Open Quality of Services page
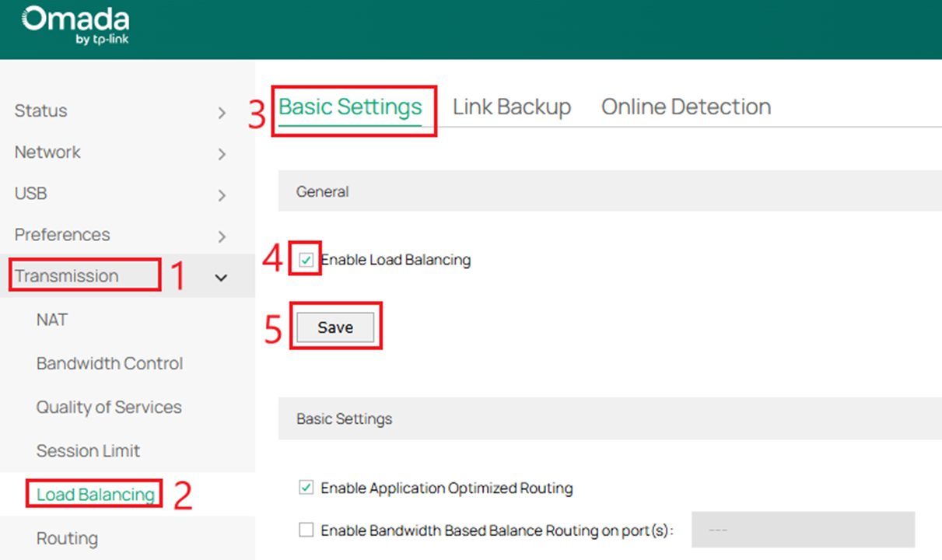This screenshot has width=942, height=560. click(109, 407)
